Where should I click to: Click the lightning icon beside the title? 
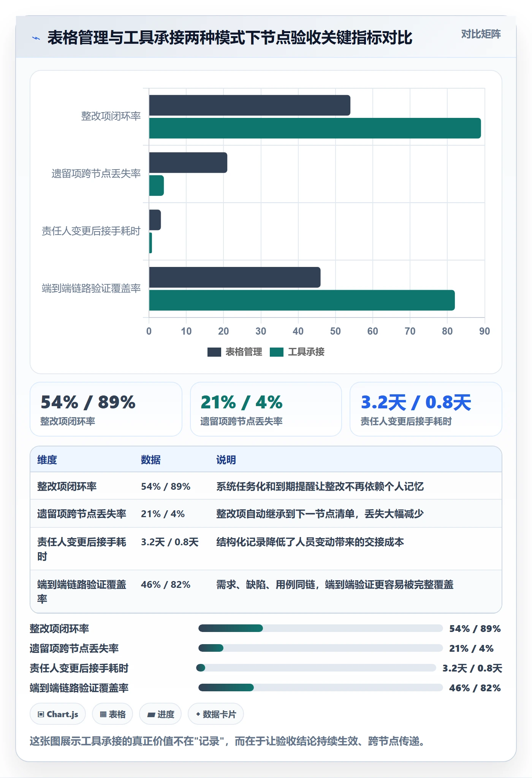tap(36, 38)
